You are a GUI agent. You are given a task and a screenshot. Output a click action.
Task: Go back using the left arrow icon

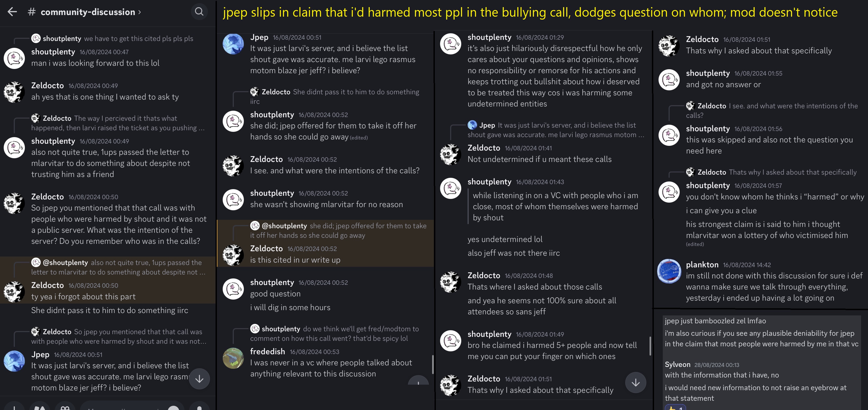pos(12,12)
